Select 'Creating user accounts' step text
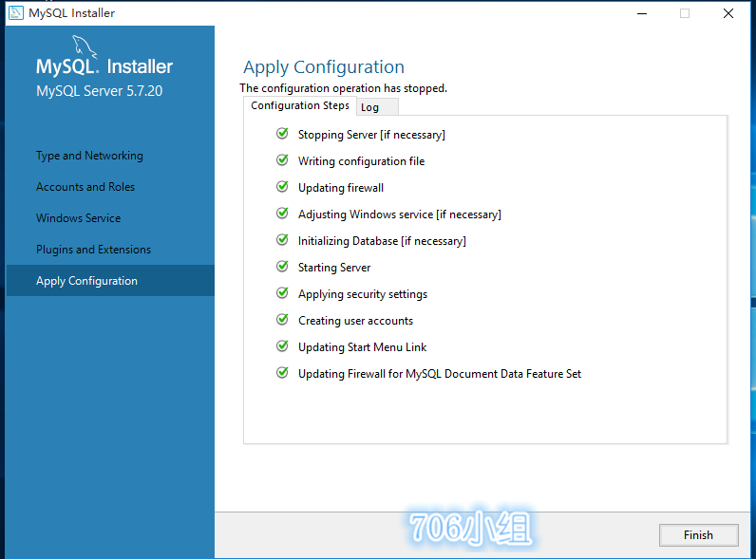Screen dimensions: 756x559 tap(356, 321)
